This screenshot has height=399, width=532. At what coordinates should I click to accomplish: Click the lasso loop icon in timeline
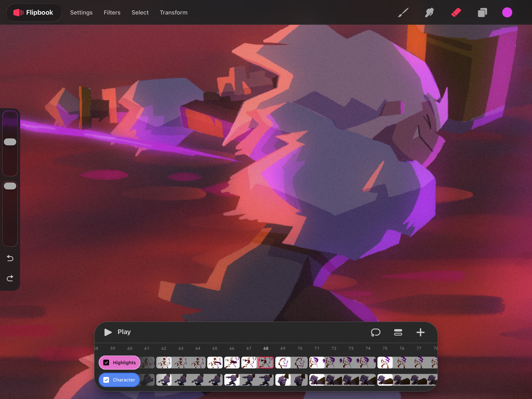pyautogui.click(x=375, y=332)
